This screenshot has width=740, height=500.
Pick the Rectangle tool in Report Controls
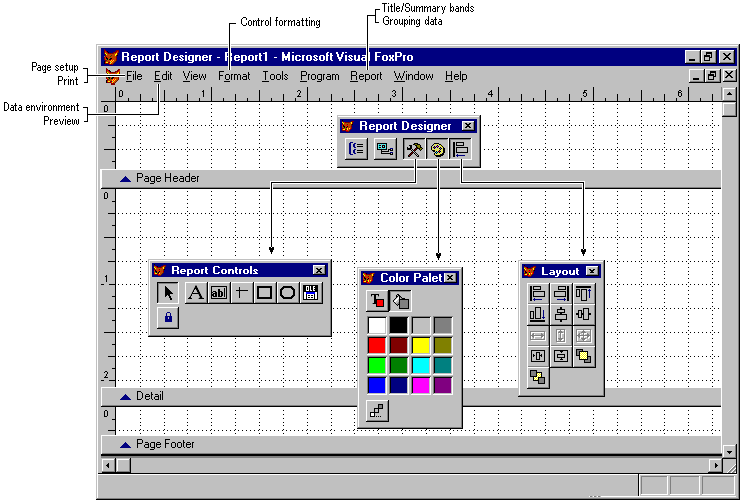pyautogui.click(x=264, y=293)
